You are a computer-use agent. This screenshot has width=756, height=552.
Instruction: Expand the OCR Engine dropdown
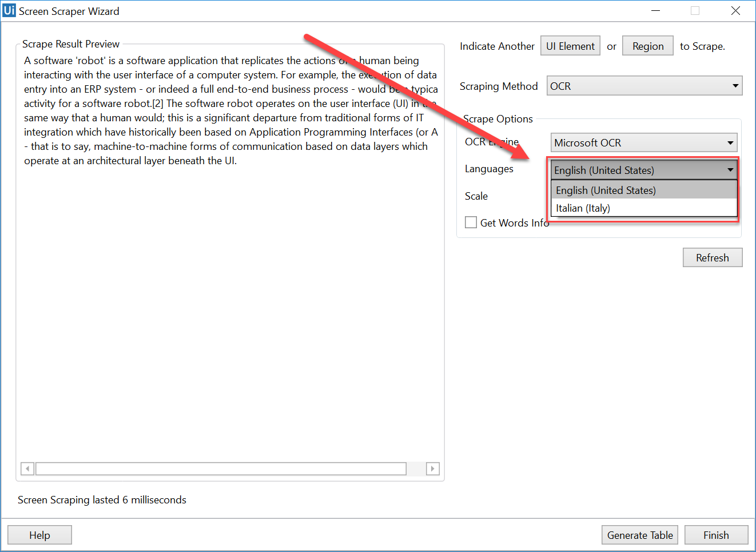coord(730,142)
